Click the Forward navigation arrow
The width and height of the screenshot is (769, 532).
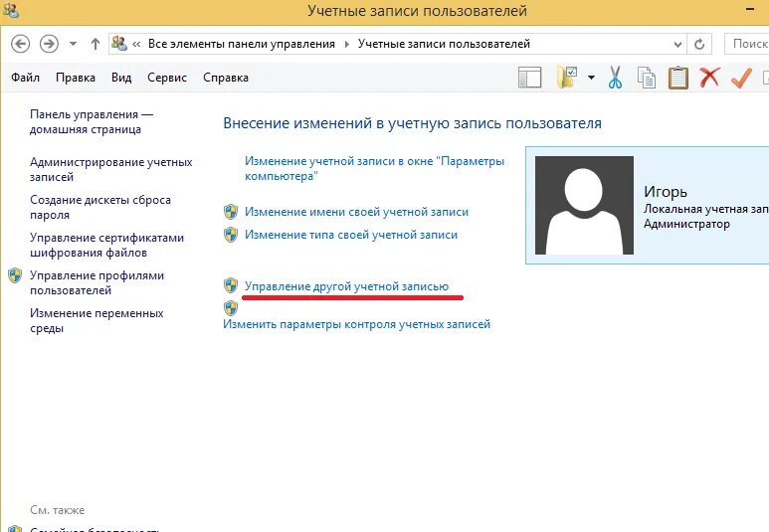(49, 44)
